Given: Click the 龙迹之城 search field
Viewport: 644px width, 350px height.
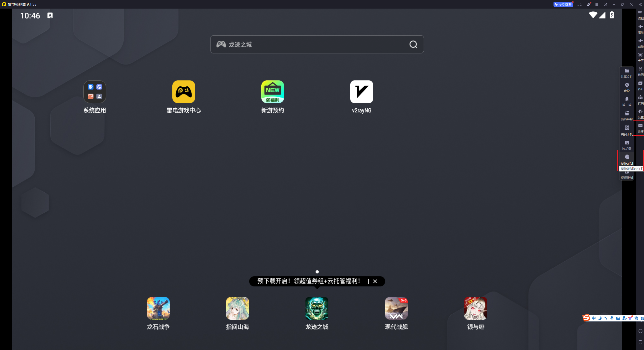Looking at the screenshot, I should pyautogui.click(x=317, y=44).
